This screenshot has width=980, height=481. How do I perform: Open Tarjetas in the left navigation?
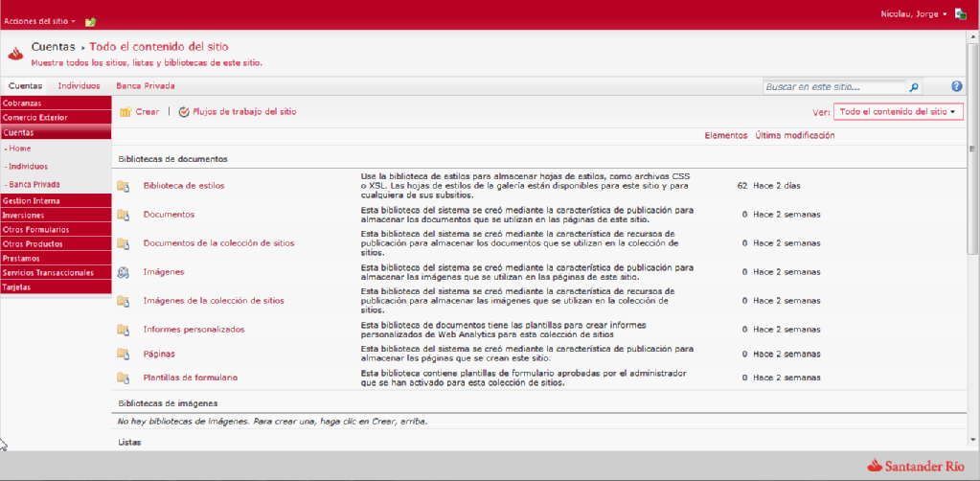coord(56,287)
